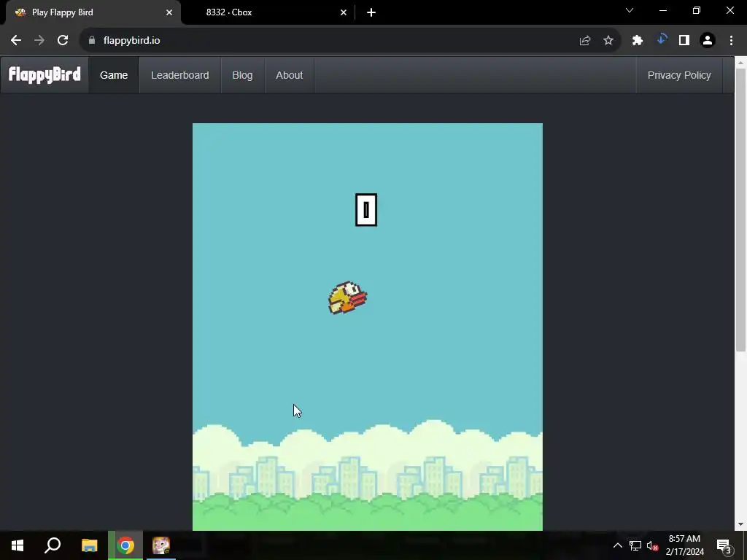This screenshot has width=747, height=560.
Task: Open the cartoon character app in taskbar
Action: (161, 545)
